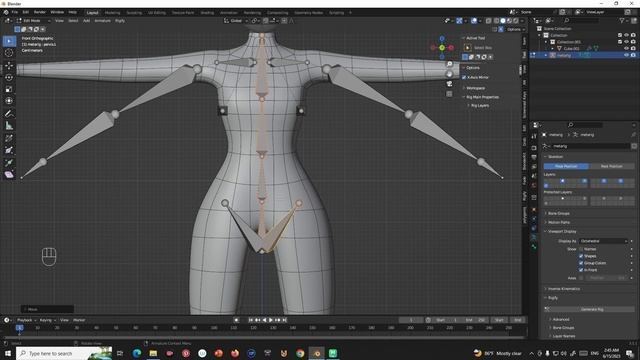
Task: Open Microsoft Edge from taskbar
Action: [x=137, y=353]
